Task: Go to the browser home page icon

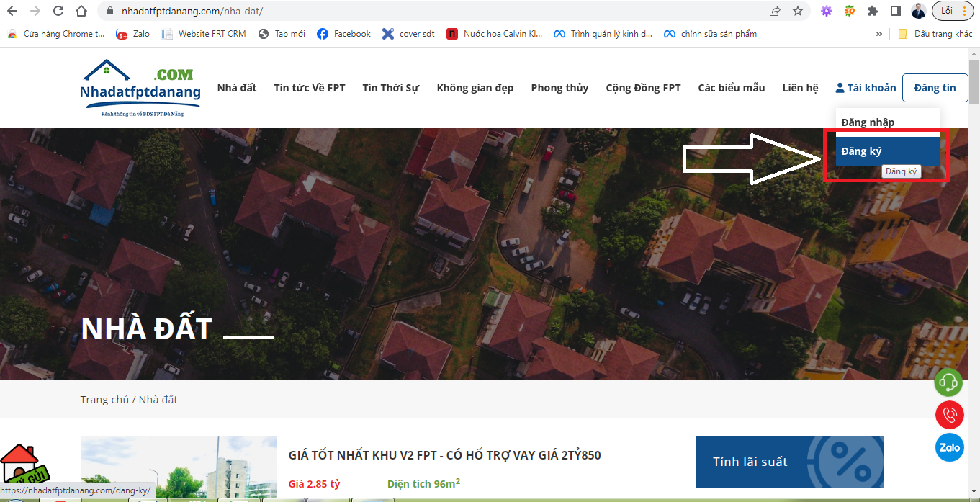Action: coord(81,11)
